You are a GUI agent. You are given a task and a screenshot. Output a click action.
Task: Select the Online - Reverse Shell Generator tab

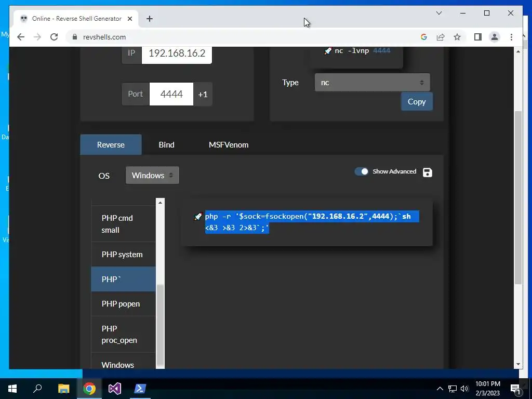point(76,19)
